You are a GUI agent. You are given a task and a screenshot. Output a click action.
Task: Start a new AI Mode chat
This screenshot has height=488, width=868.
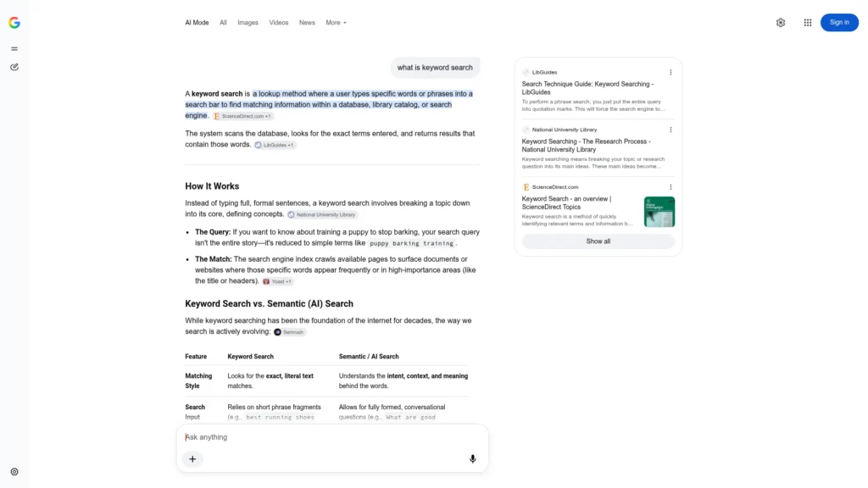14,67
